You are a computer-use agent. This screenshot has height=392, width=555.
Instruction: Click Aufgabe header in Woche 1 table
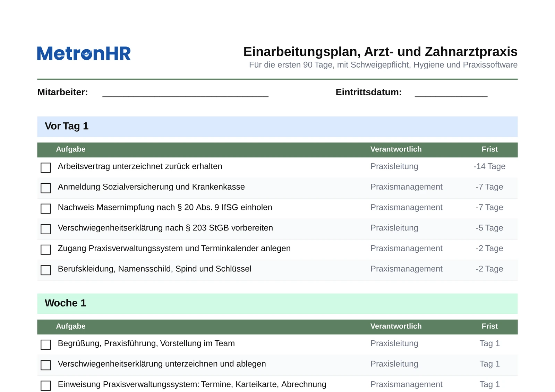[71, 326]
